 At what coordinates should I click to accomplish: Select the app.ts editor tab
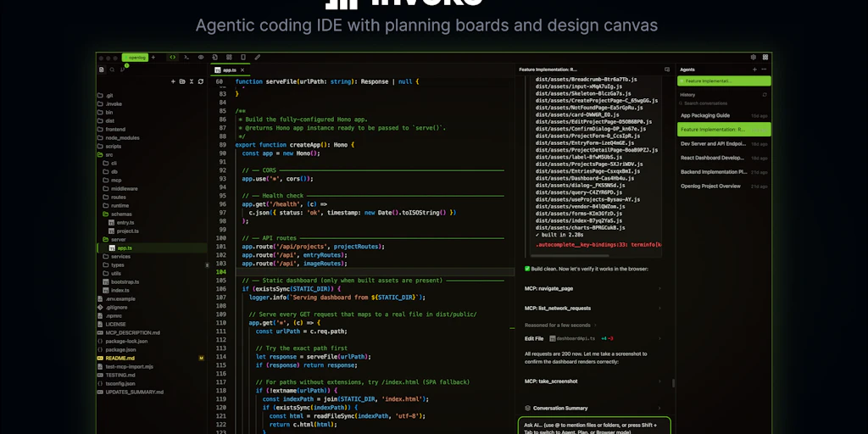click(231, 70)
